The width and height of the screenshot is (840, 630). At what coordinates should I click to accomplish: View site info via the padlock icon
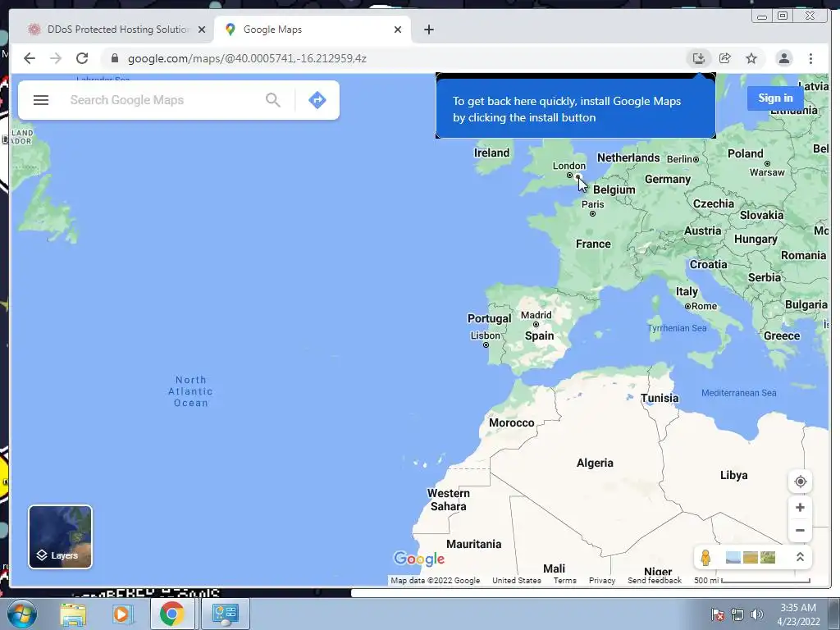point(114,58)
